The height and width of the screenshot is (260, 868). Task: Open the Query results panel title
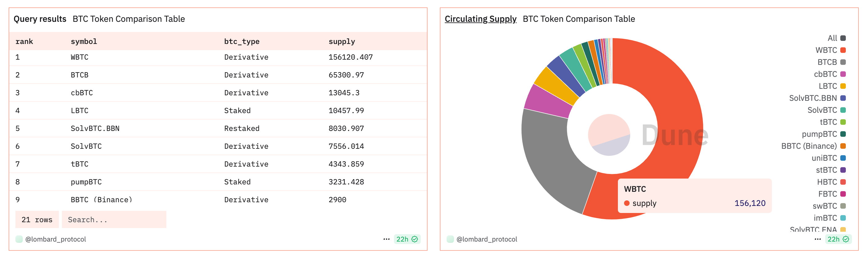tap(40, 19)
